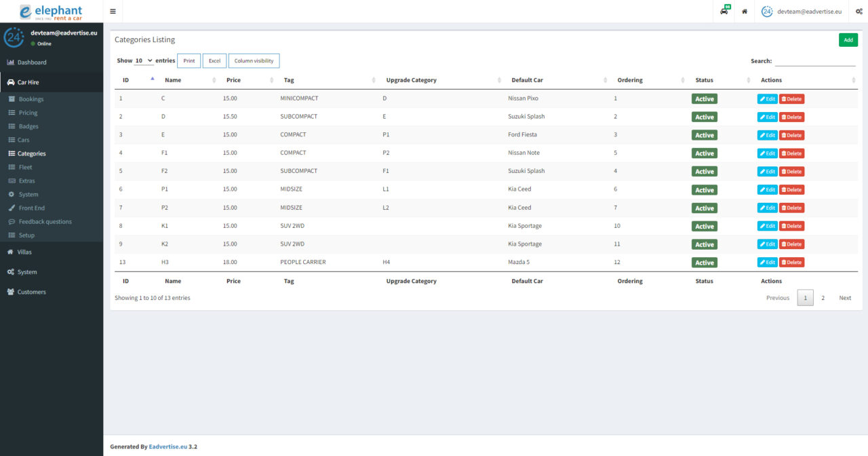Click the 24 user avatar in sidebar
Viewport: 868px width, 456px height.
pyautogui.click(x=14, y=38)
